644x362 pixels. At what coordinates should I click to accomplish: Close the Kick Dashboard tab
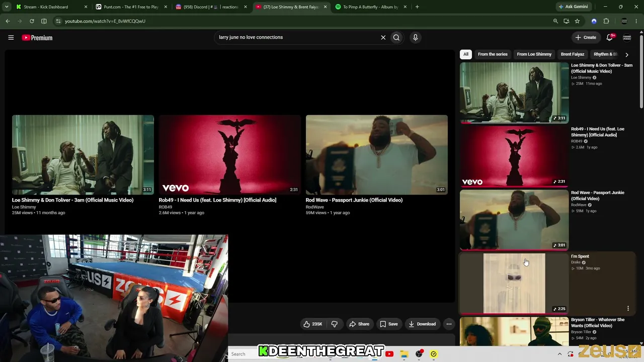click(x=86, y=7)
